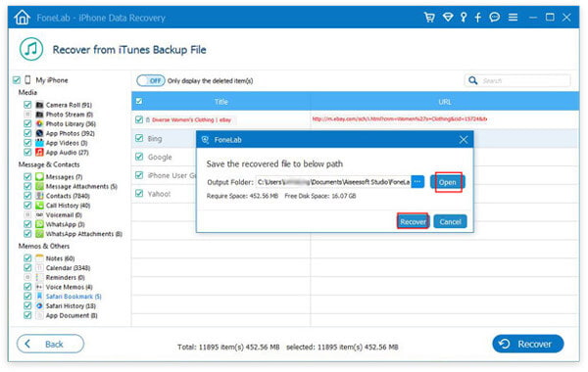Click the search magnifier icon
The image size is (588, 372).
click(473, 80)
